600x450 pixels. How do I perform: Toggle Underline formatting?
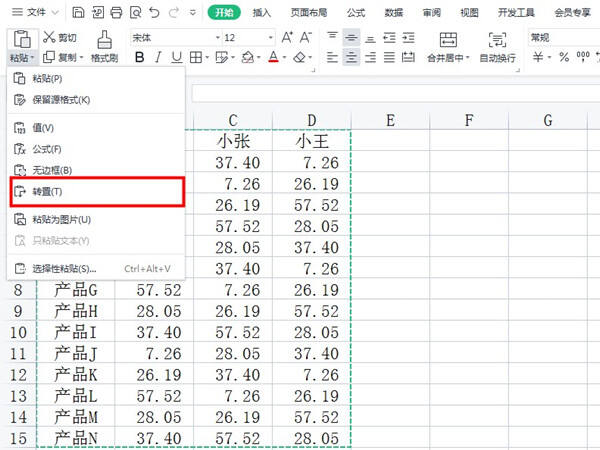(176, 58)
